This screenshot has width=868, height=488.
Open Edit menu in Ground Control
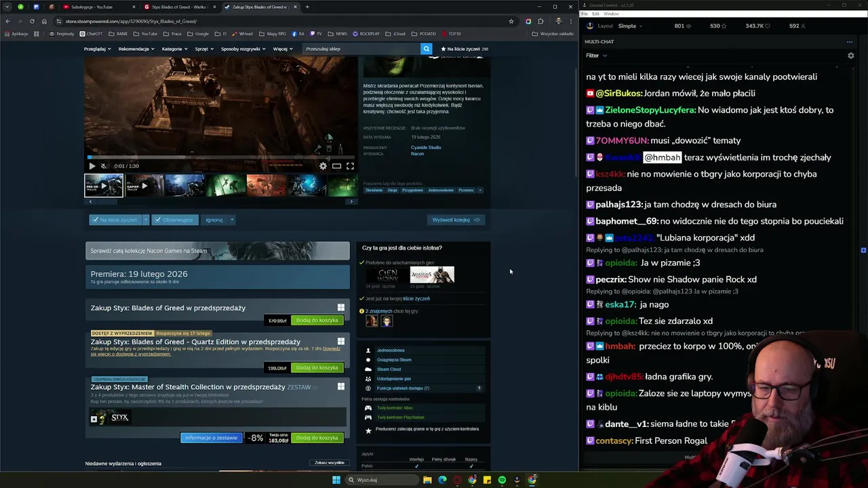[595, 14]
